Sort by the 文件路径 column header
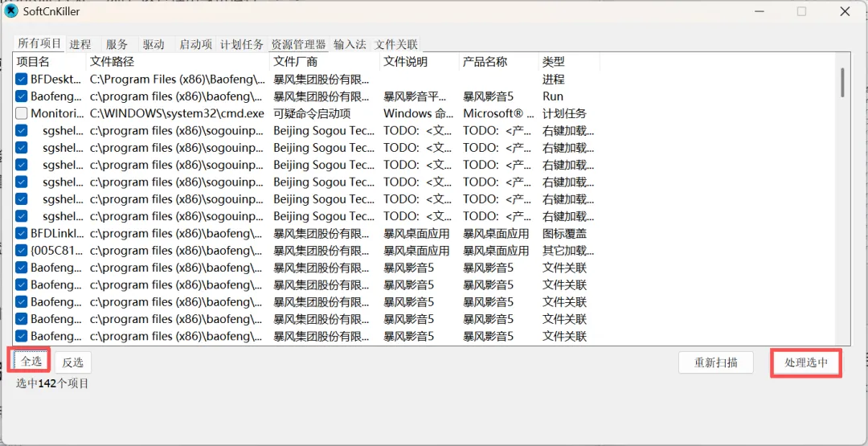 (x=178, y=61)
